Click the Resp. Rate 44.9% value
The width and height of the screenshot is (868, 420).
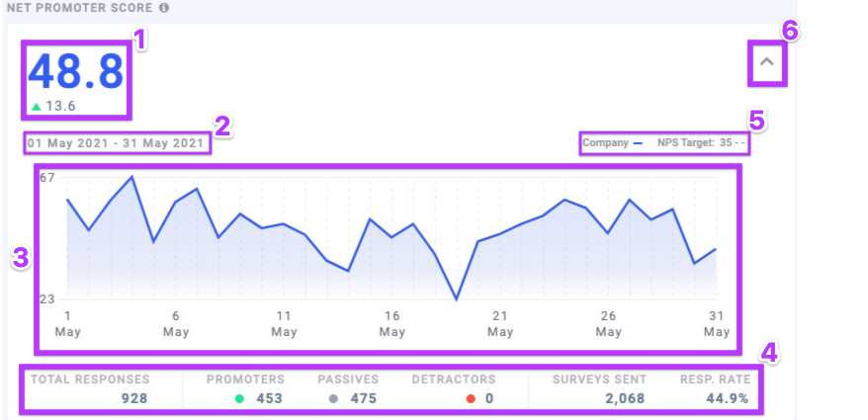727,399
